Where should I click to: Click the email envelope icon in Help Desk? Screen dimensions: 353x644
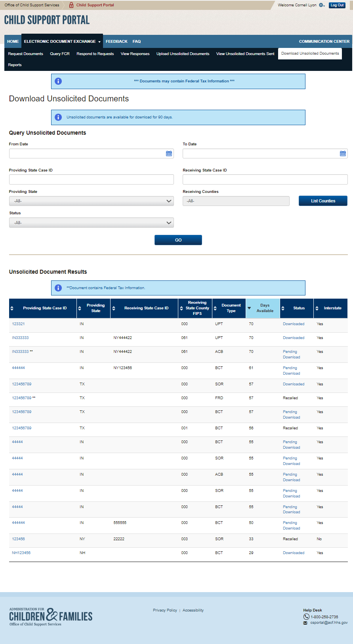click(305, 623)
